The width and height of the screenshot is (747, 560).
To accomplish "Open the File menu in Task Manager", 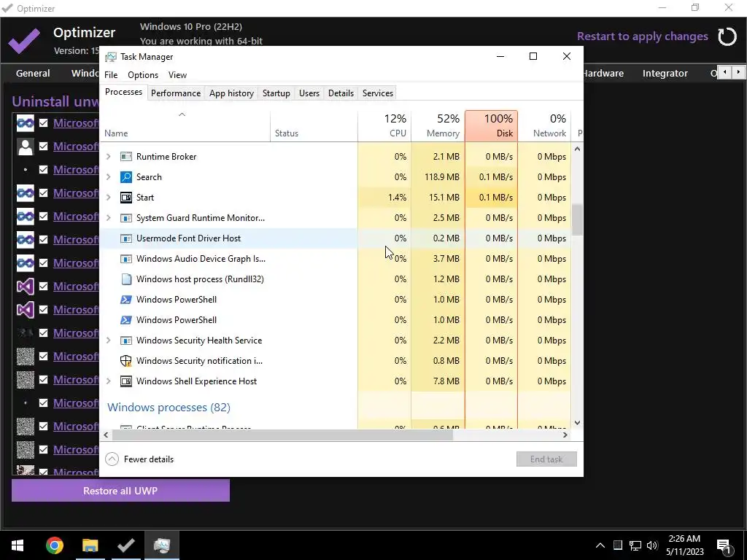I will point(111,75).
